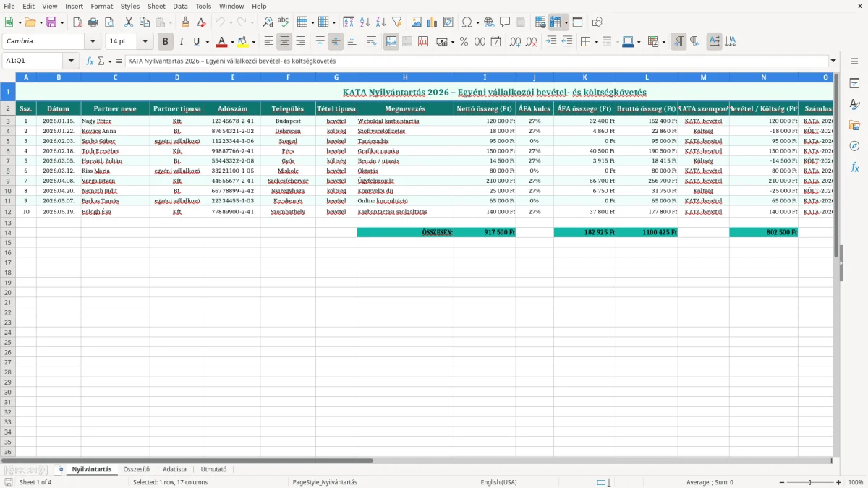Toggle Merge and Center Cells

click(391, 42)
